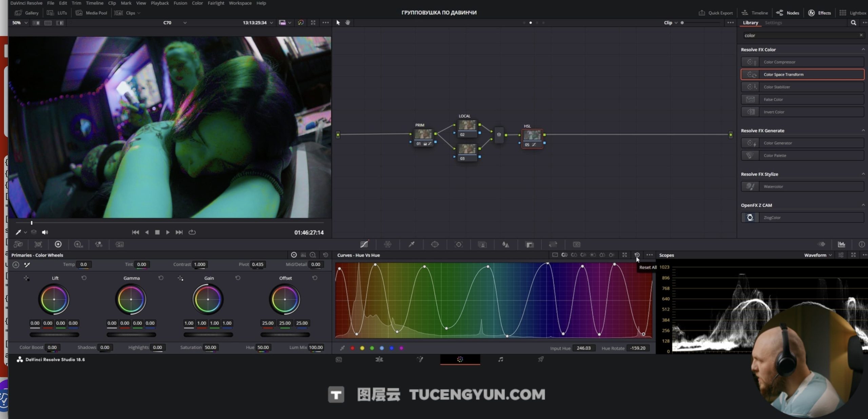Collapse the Resolve FX Color section

863,50
